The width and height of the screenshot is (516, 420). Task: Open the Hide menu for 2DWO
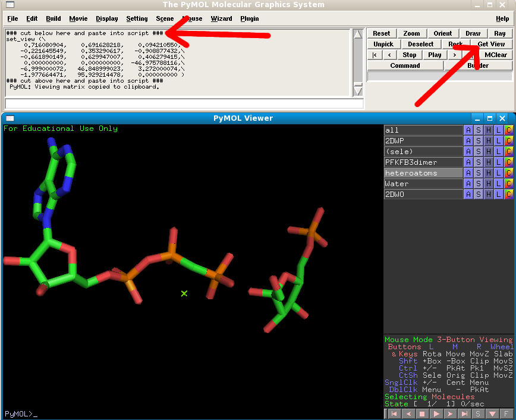(x=489, y=195)
